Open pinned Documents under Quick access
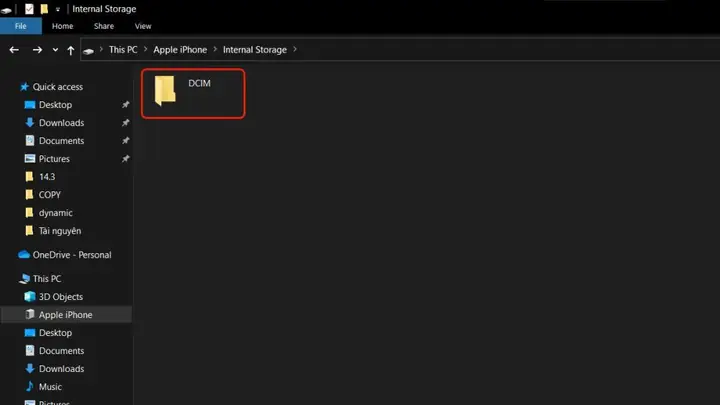Screen dimensions: 720x405 tap(62, 141)
